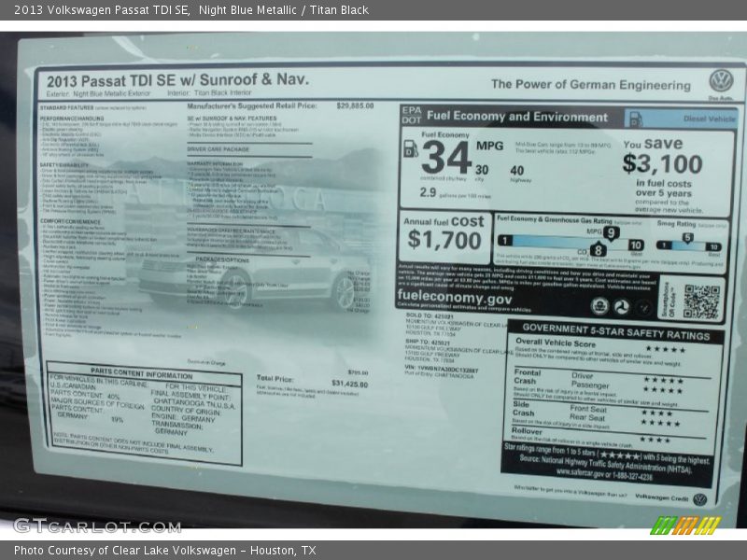Click the 2013 Volkswagen Passat TDI SE title
The image size is (747, 560).
[102, 10]
